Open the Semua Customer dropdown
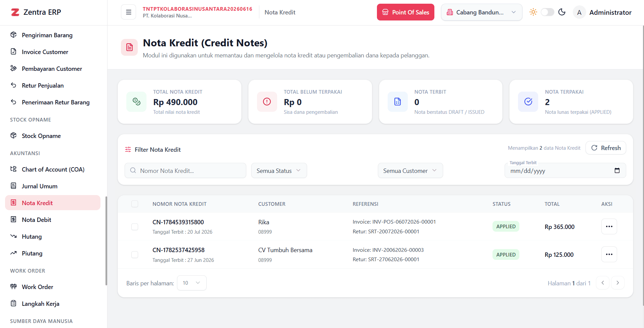 point(410,171)
